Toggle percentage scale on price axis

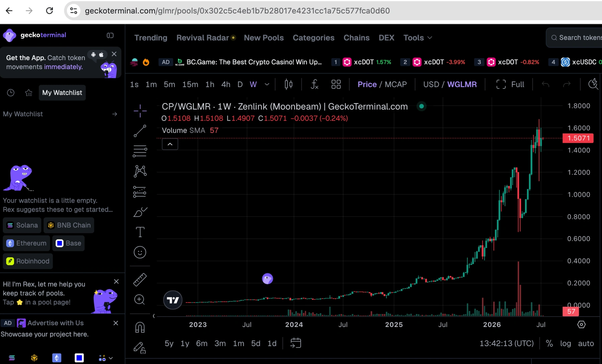[549, 344]
